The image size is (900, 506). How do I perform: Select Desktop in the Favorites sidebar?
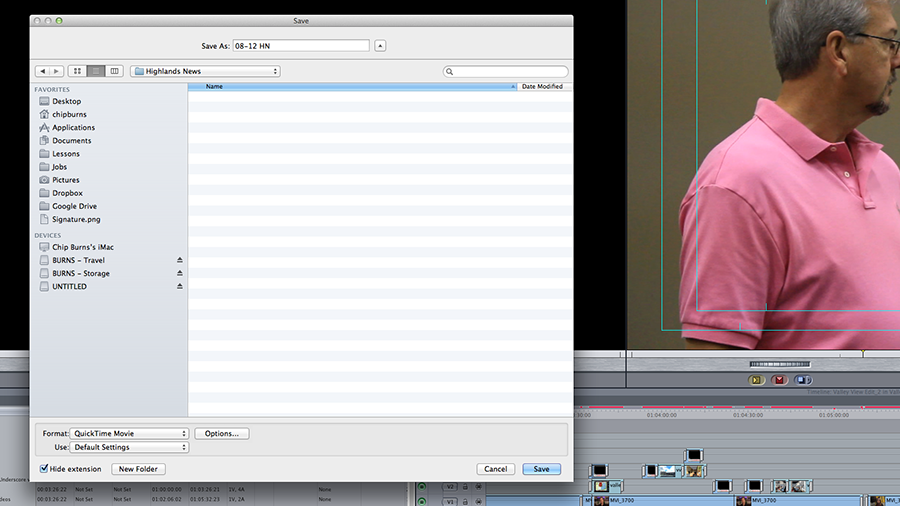coord(67,101)
